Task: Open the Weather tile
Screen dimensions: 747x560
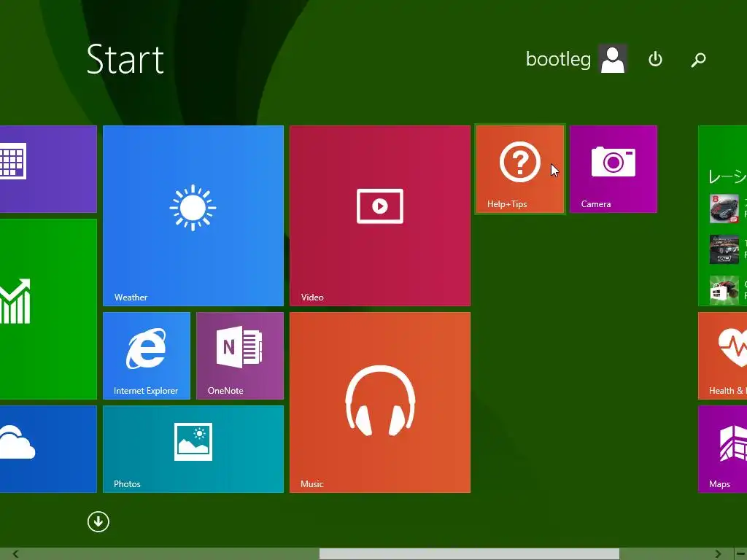Action: pos(193,216)
